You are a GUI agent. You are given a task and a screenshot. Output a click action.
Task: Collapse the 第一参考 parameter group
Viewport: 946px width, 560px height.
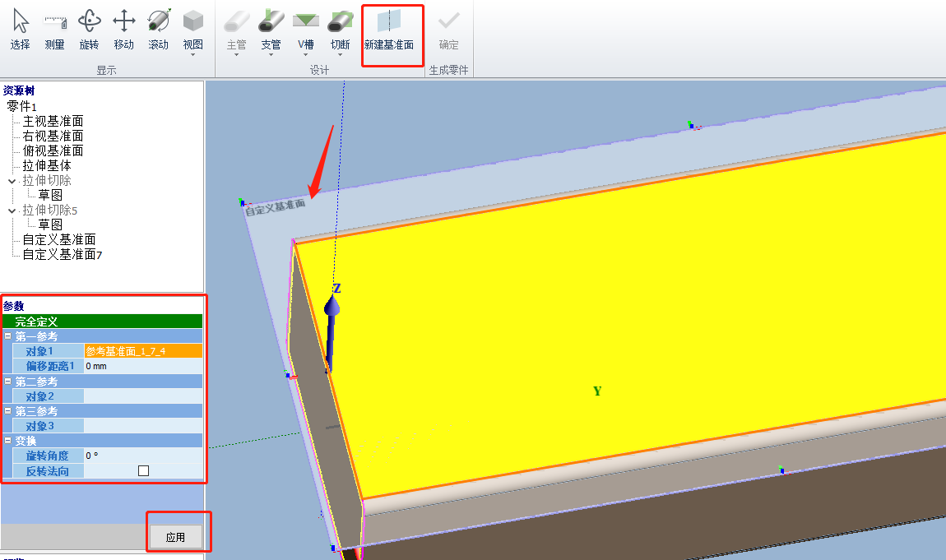pyautogui.click(x=7, y=336)
